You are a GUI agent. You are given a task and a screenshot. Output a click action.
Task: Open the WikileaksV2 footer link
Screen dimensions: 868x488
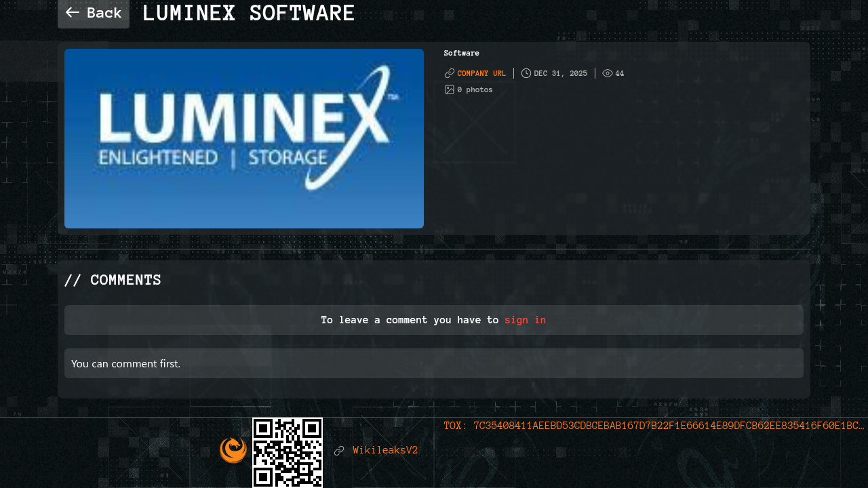(x=385, y=450)
